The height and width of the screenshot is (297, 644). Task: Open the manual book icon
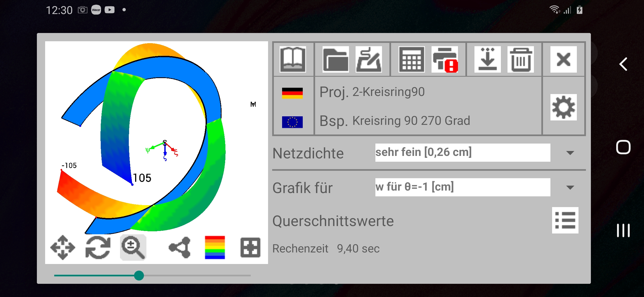point(293,59)
